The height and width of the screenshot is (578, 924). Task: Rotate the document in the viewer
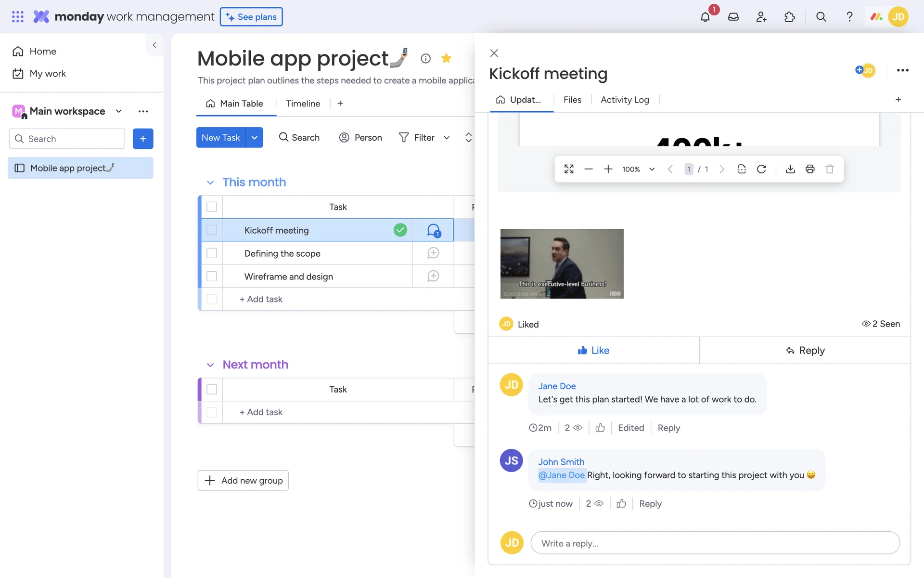point(761,169)
